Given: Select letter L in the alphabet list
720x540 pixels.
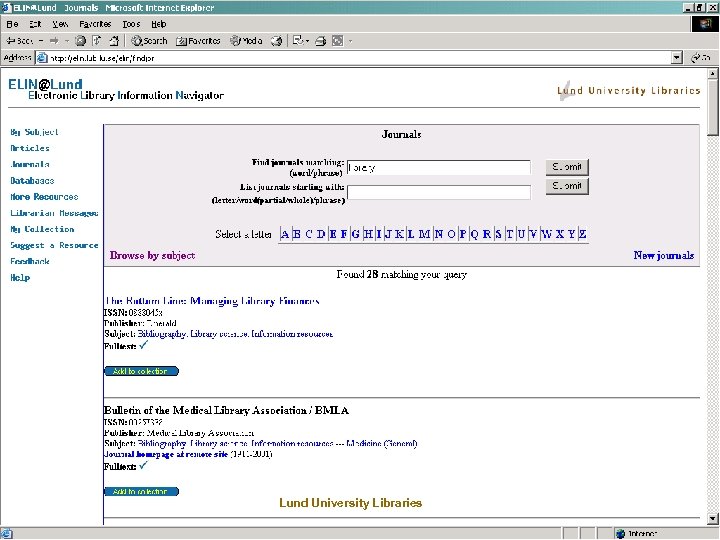Looking at the screenshot, I should tap(411, 234).
